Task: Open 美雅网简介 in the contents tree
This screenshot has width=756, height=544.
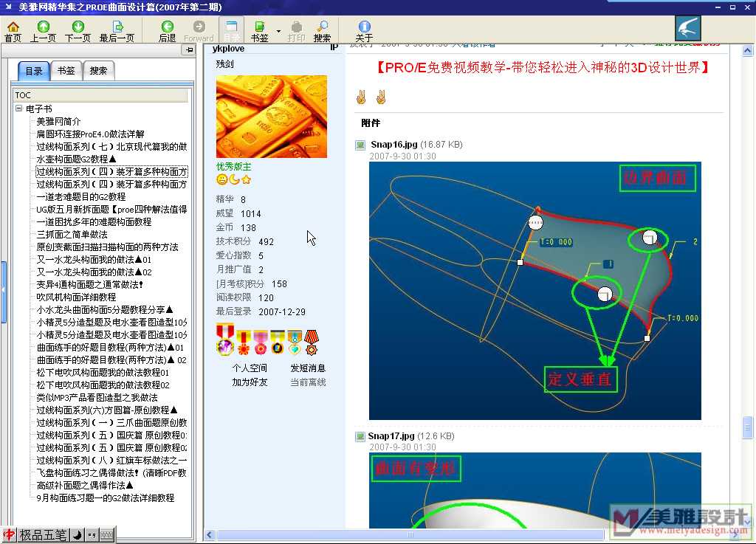Action: [58, 122]
